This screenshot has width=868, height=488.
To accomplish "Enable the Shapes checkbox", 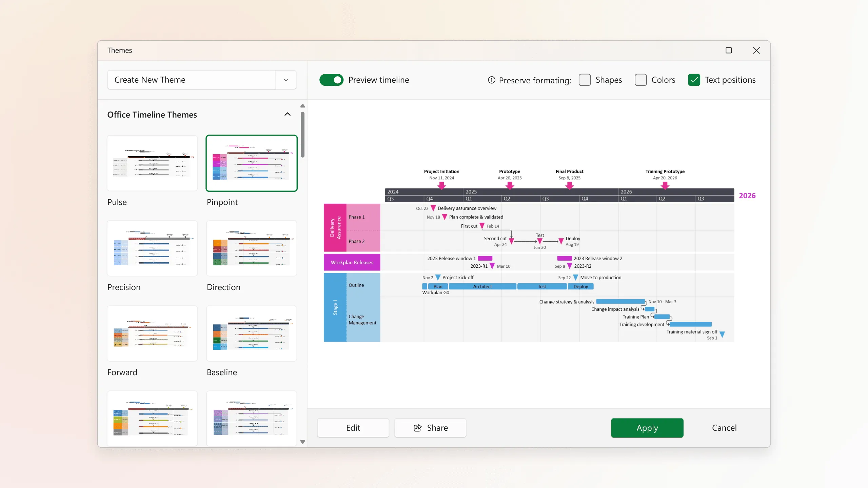I will 585,80.
